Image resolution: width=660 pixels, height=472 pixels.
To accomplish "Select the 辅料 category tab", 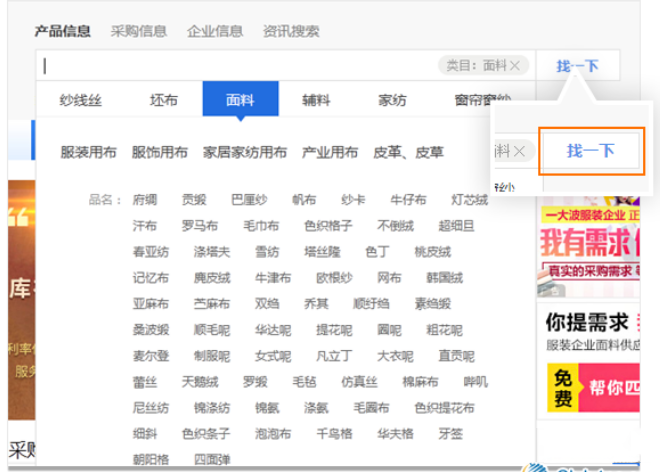I will pyautogui.click(x=316, y=100).
